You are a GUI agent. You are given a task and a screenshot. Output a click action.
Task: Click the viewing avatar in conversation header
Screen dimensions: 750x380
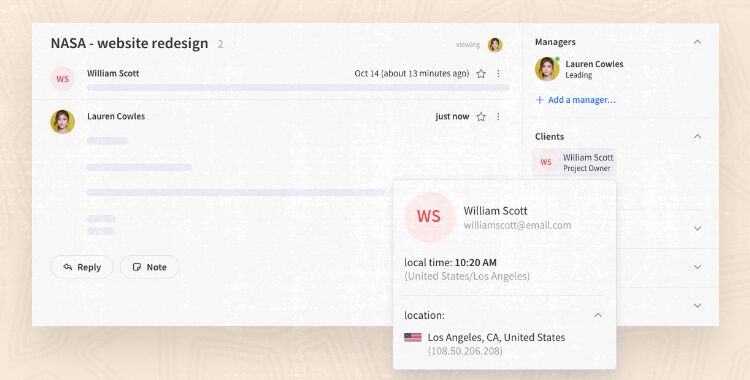[495, 45]
